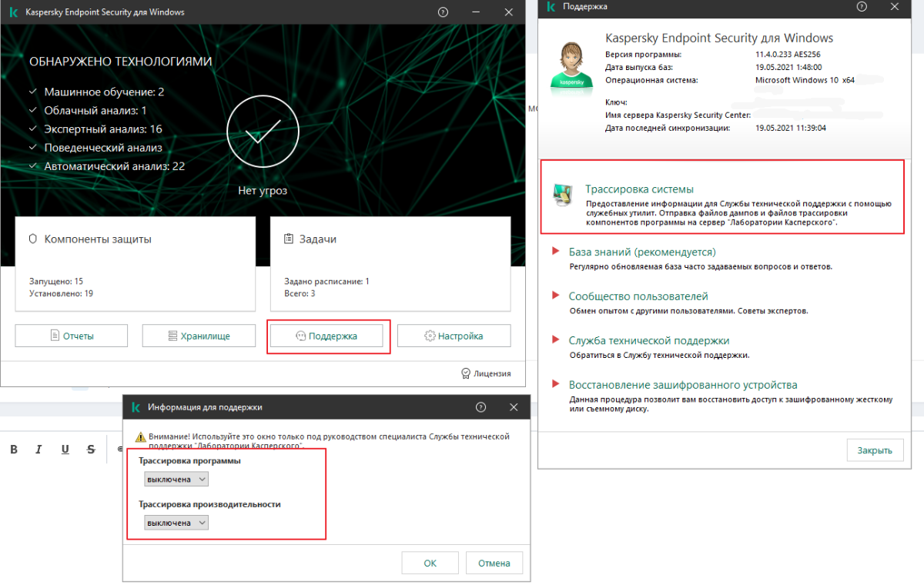The height and width of the screenshot is (585, 924).
Task: Open the Настройка settings button
Action: (x=454, y=336)
